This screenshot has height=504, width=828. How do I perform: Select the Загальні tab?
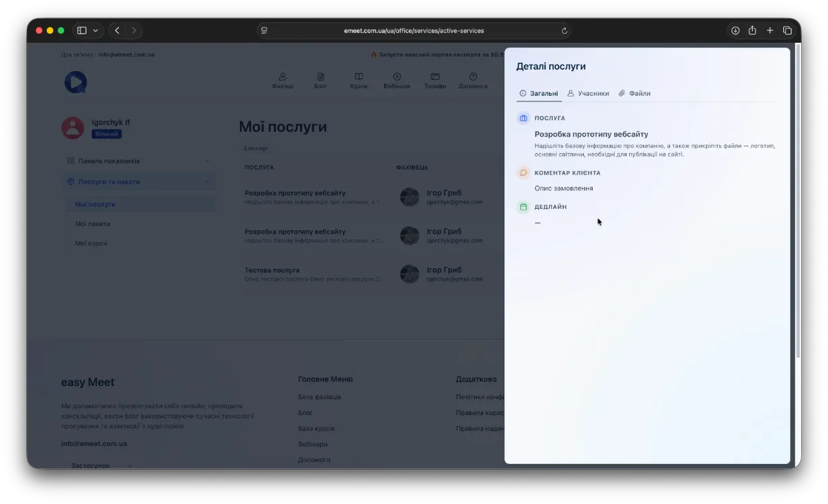[x=539, y=93]
